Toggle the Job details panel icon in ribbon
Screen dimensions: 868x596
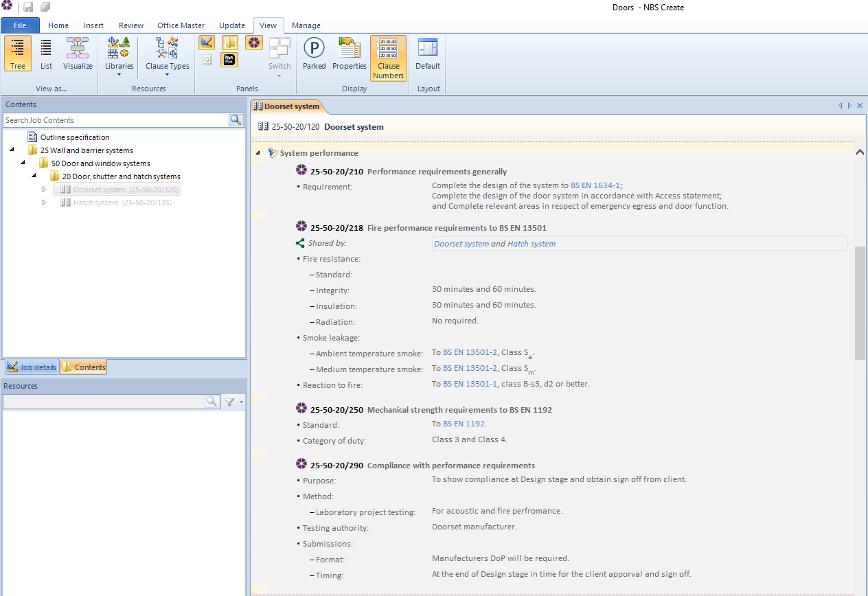(207, 43)
